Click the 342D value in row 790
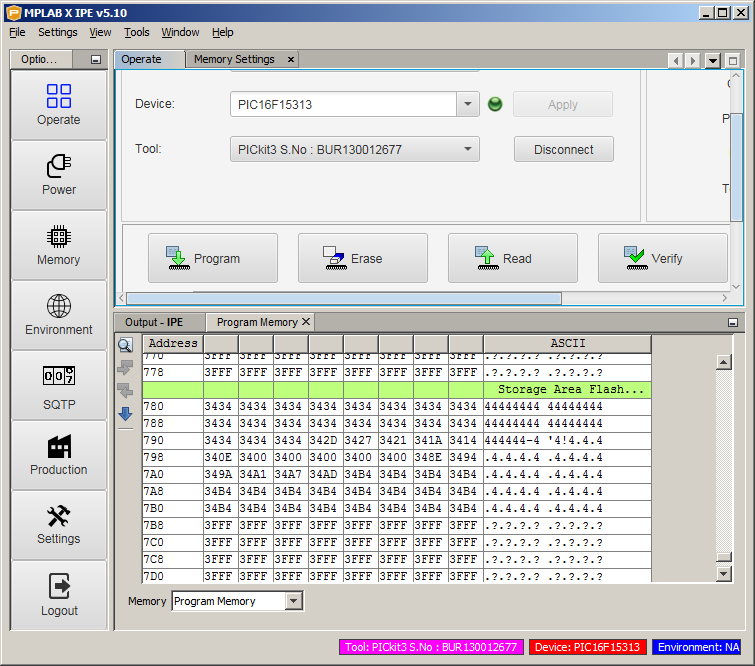 [x=323, y=441]
